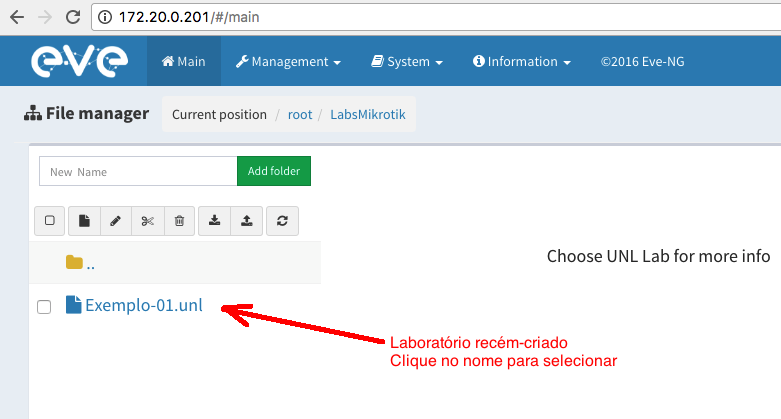This screenshot has width=781, height=419.
Task: Click the export upload icon
Action: (247, 221)
